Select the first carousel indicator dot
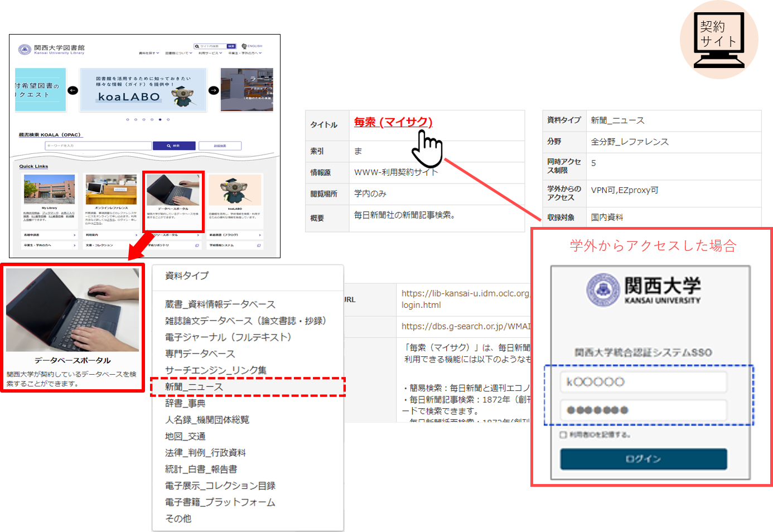Viewport: 773px width, 532px height. [x=128, y=119]
